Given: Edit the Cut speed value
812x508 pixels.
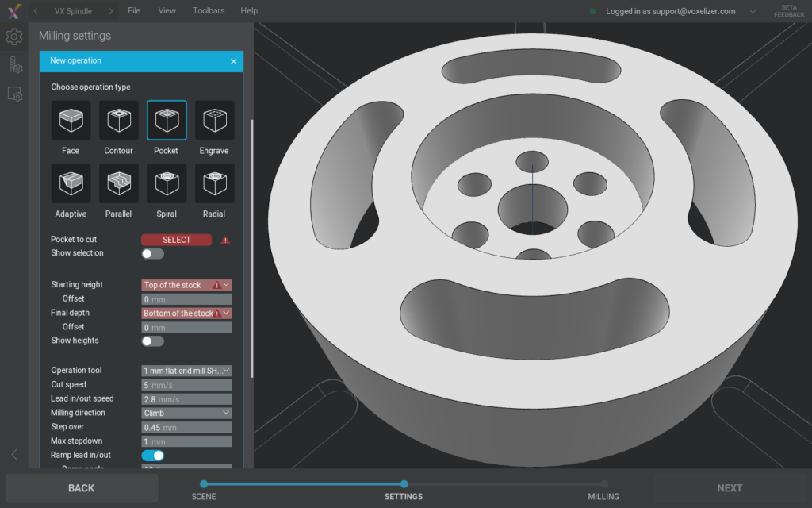Looking at the screenshot, I should point(186,384).
